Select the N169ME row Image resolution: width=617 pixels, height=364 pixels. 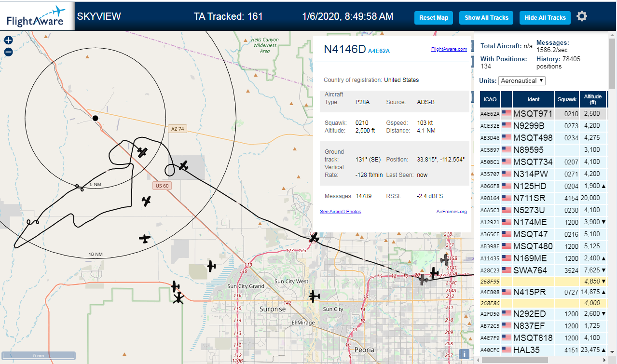click(x=543, y=258)
